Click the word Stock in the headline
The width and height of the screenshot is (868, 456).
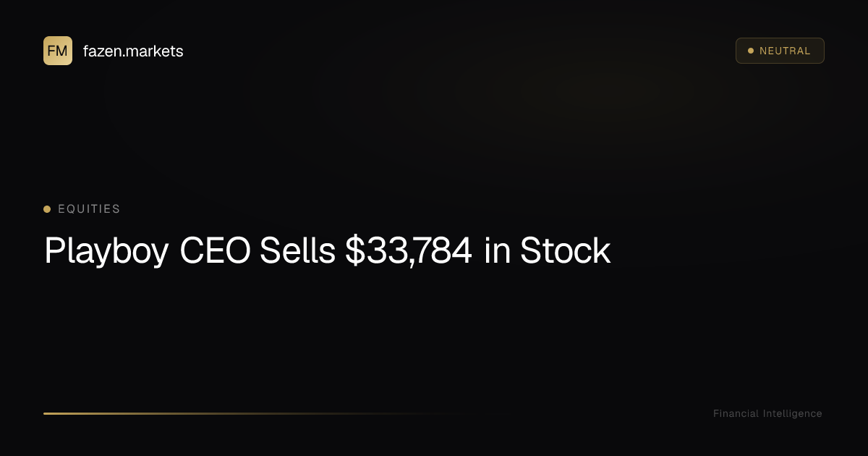click(565, 251)
